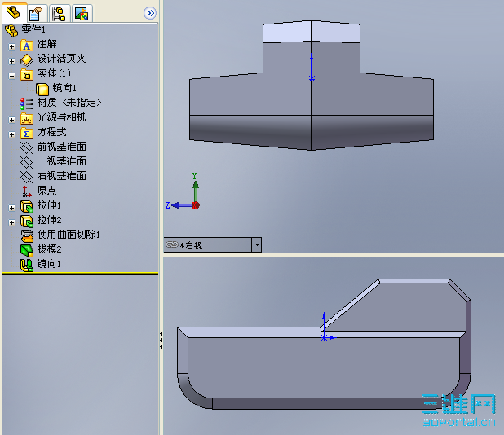Screen dimensions: 504x435
Task: Expand the 拉伸1 feature
Action: click(11, 208)
